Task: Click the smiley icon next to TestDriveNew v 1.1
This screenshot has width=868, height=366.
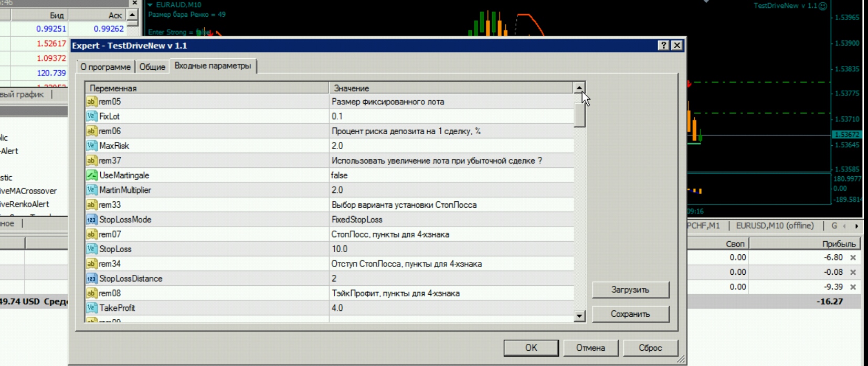Action: click(x=823, y=6)
